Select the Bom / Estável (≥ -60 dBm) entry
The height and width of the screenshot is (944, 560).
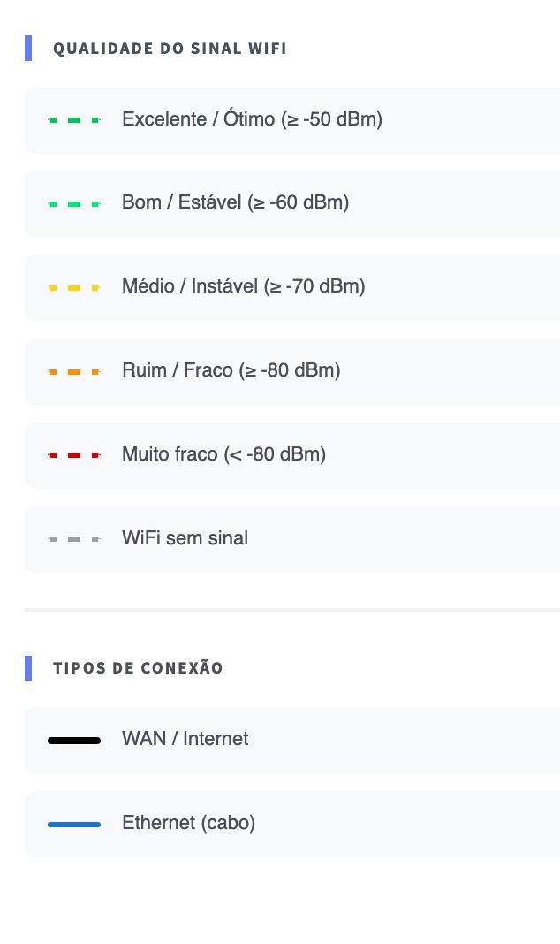tap(235, 202)
